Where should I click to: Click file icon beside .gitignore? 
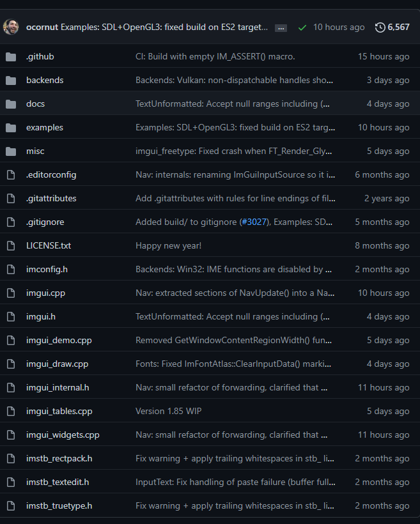pos(11,222)
